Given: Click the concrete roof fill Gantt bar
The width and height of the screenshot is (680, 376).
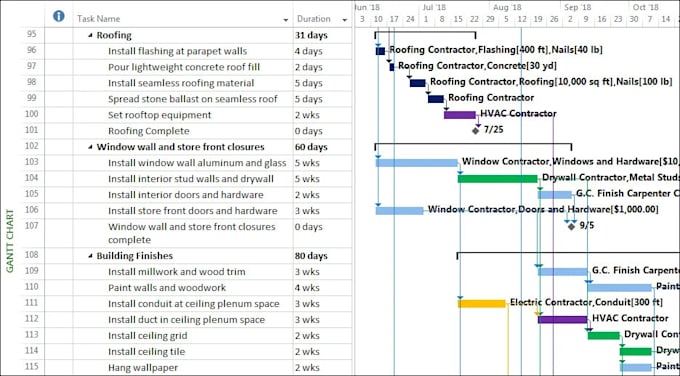Looking at the screenshot, I should pyautogui.click(x=392, y=67).
